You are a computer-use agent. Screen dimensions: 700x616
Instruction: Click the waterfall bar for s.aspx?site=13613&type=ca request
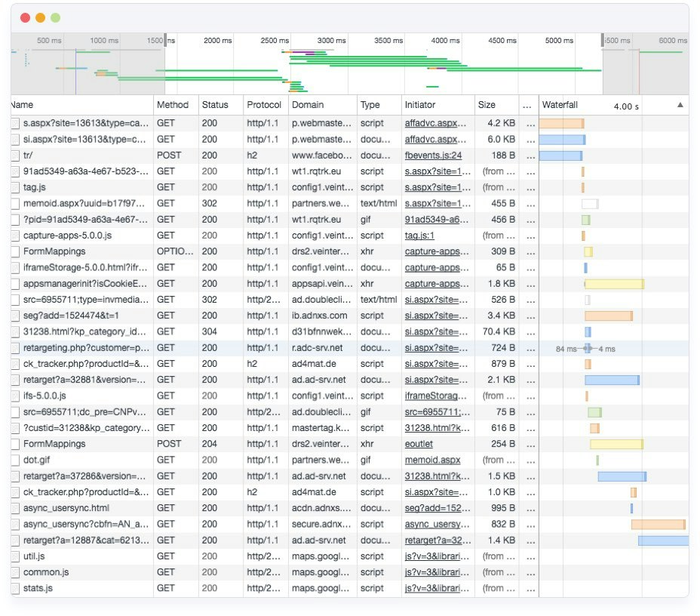(562, 123)
